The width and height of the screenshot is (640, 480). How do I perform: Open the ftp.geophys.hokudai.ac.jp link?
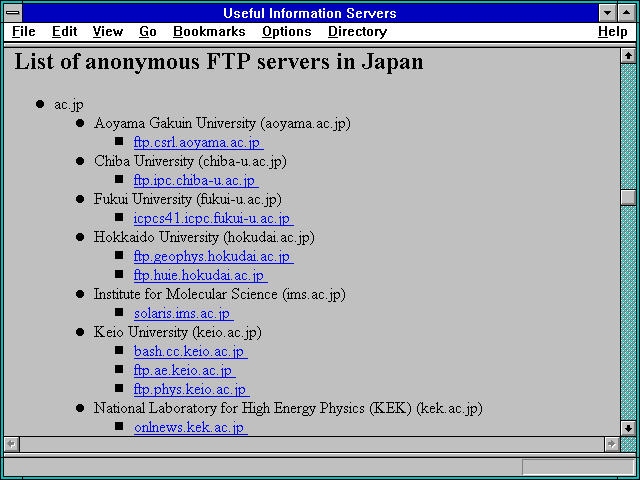click(213, 256)
